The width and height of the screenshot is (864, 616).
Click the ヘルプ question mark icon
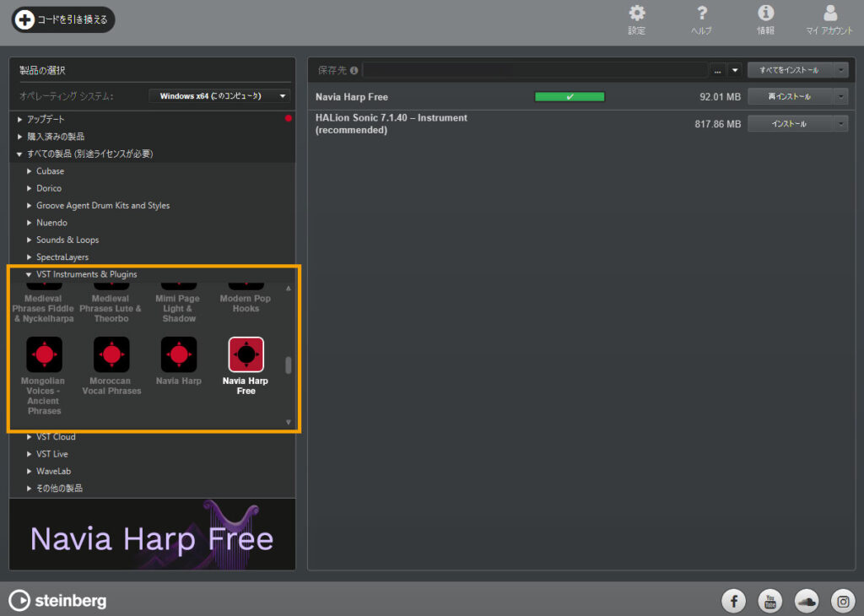pyautogui.click(x=701, y=14)
